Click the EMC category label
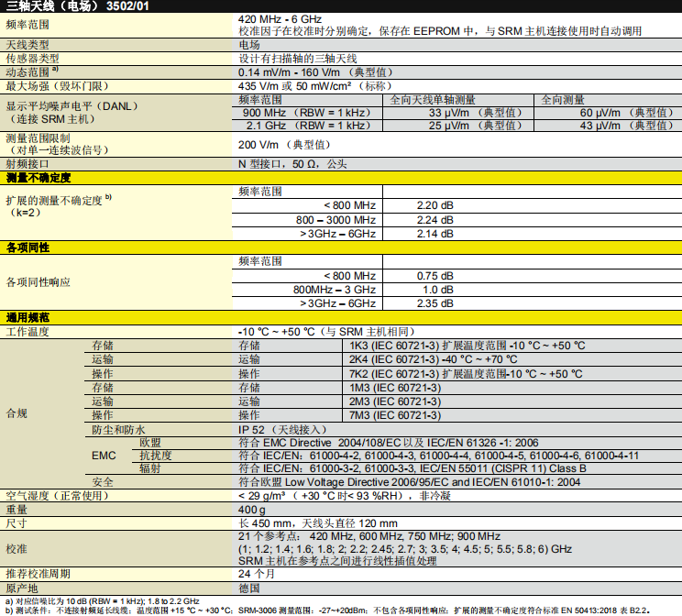The height and width of the screenshot is (616, 682). click(x=104, y=455)
